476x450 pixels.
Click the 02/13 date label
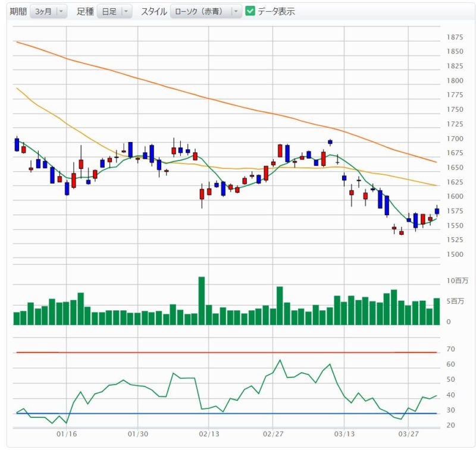point(209,434)
